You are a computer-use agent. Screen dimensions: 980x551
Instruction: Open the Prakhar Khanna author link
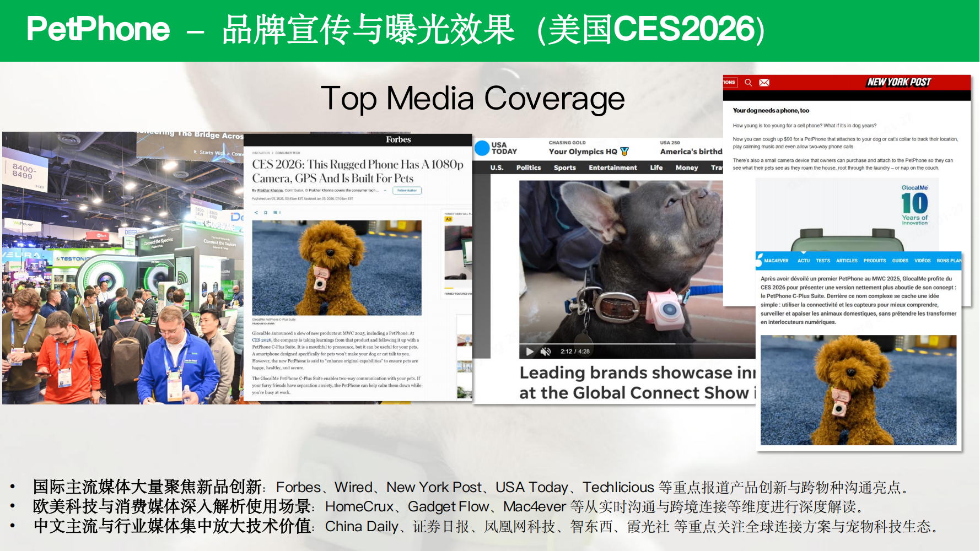(270, 191)
